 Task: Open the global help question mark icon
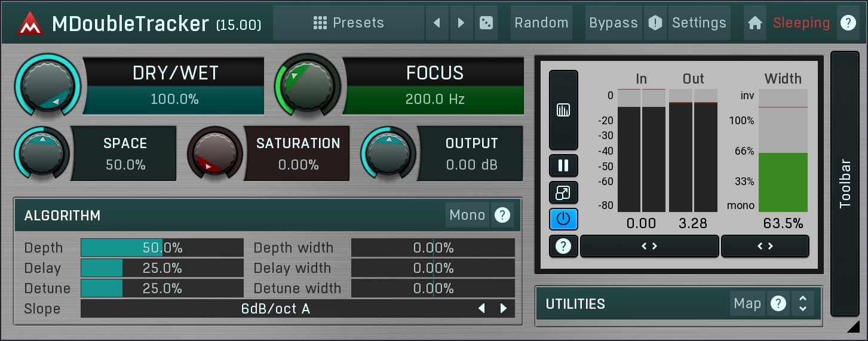click(847, 23)
